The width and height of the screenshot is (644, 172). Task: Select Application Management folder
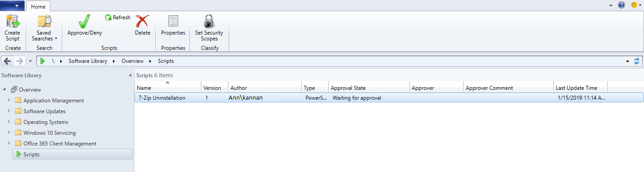54,101
